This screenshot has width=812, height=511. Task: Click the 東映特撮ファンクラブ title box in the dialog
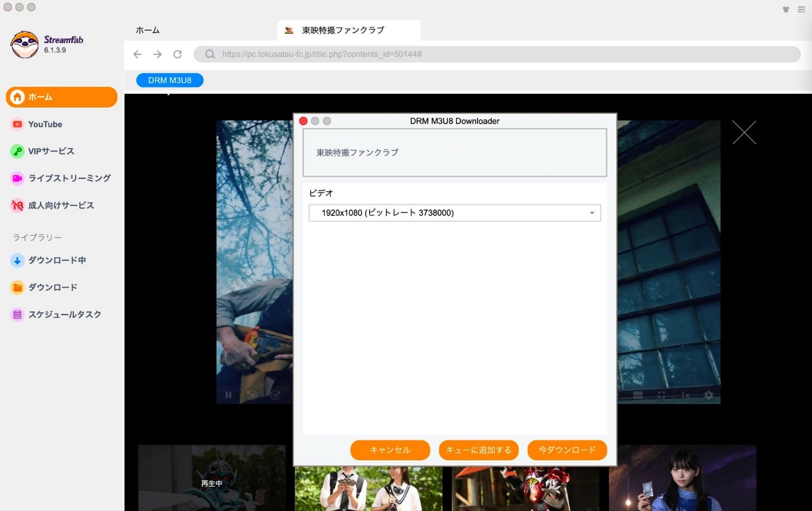coord(455,153)
